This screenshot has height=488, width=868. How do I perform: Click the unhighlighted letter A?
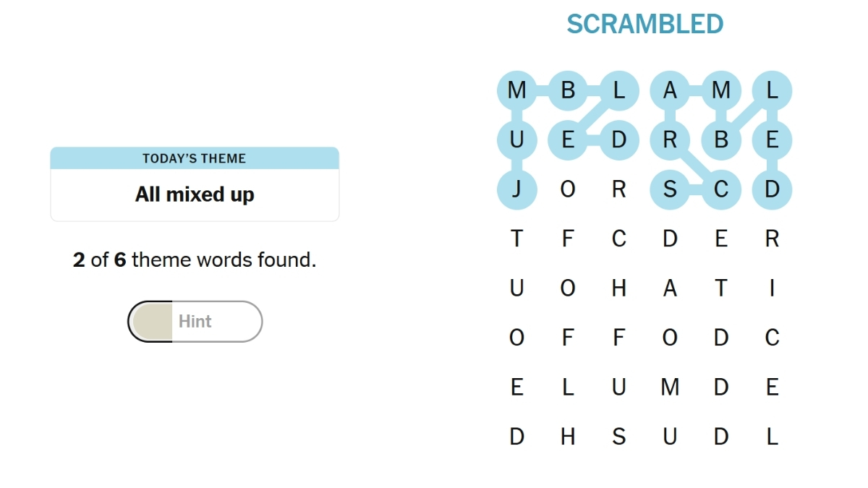pos(670,288)
